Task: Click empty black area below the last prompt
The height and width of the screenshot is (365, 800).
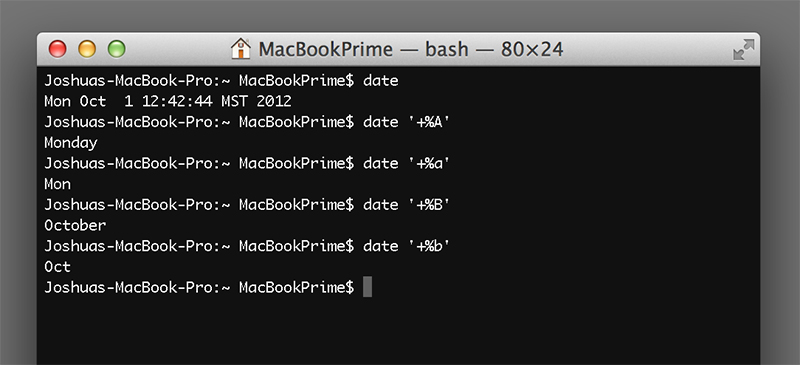Action: (398, 332)
